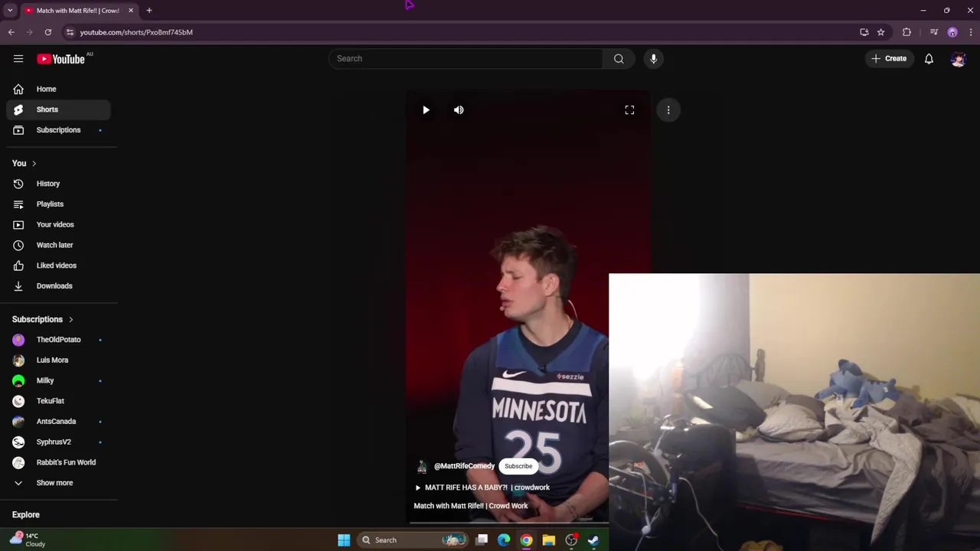The image size is (980, 551).
Task: Open TheOldPotato channel
Action: [x=59, y=340]
